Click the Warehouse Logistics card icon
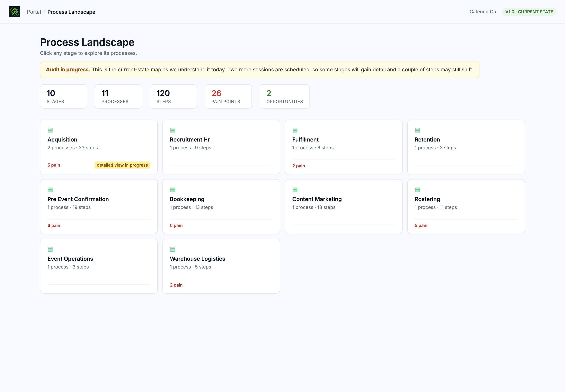 173,249
